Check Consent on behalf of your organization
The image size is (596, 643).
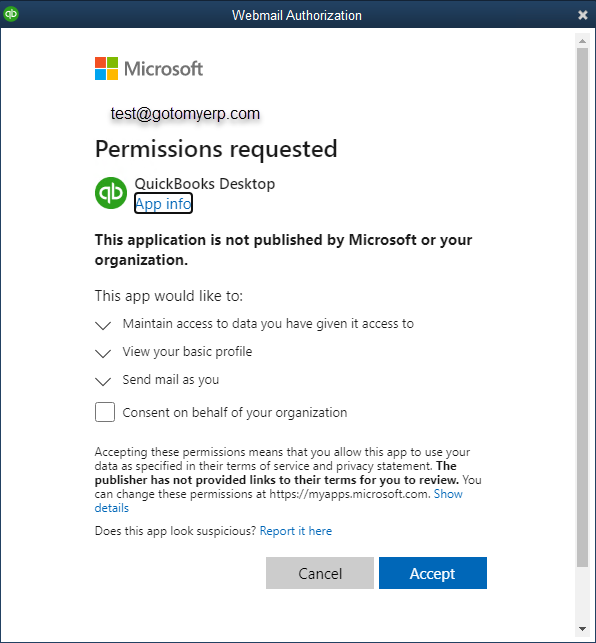105,412
